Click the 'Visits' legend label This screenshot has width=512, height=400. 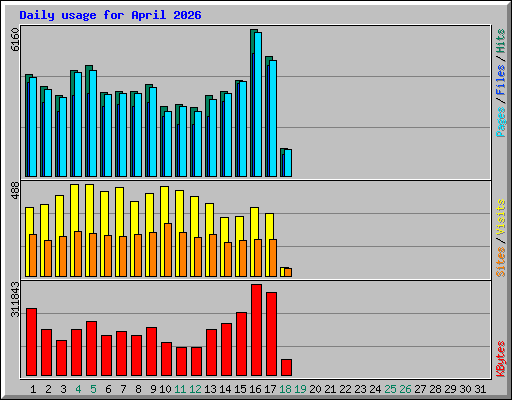(501, 218)
